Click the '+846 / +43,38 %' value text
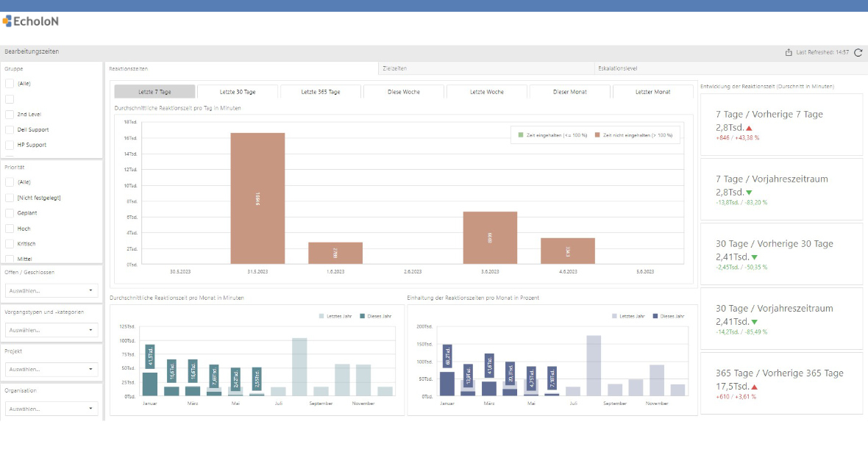This screenshot has height=466, width=868. (x=737, y=137)
